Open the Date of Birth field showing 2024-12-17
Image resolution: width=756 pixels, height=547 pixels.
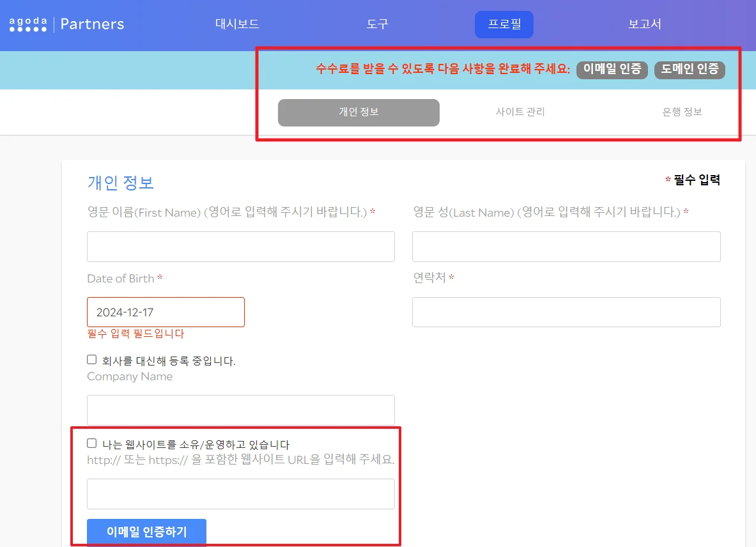(166, 312)
